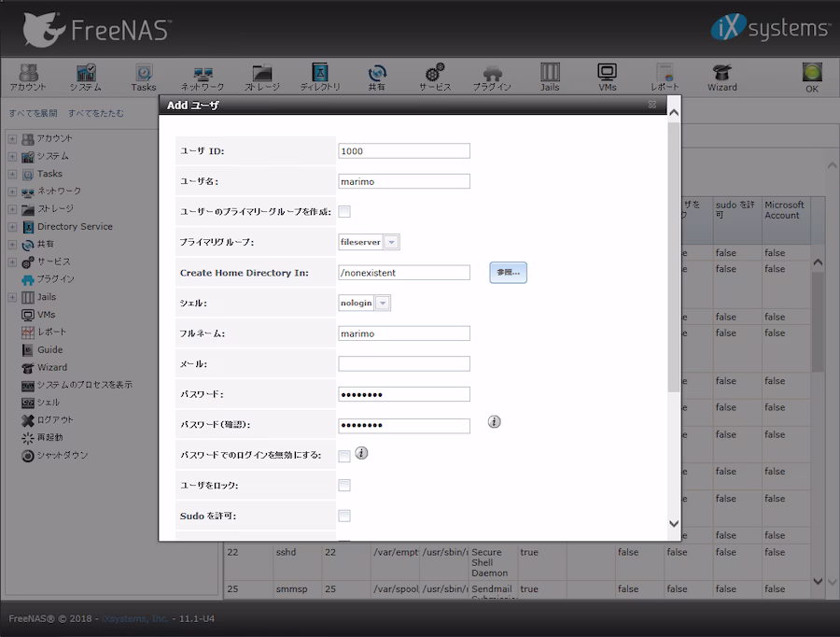Toggle ユーザーのプライマリーグループを作成 checkbox
This screenshot has height=637, width=840.
pos(344,212)
